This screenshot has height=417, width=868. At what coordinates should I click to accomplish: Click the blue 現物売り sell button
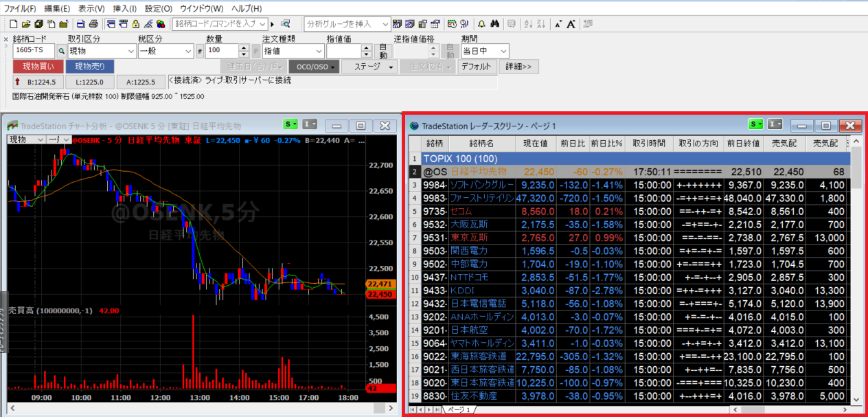(x=90, y=67)
